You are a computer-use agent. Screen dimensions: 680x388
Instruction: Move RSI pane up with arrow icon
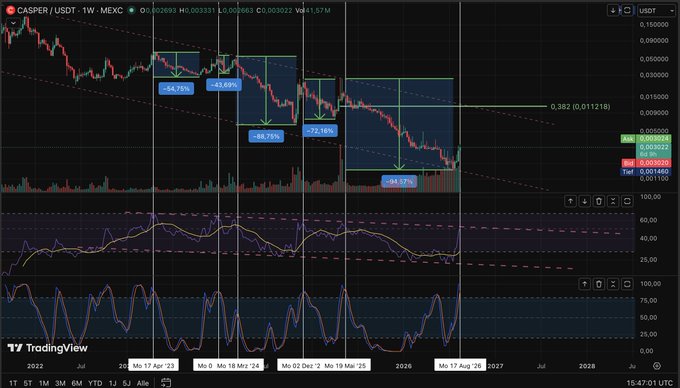[570, 201]
